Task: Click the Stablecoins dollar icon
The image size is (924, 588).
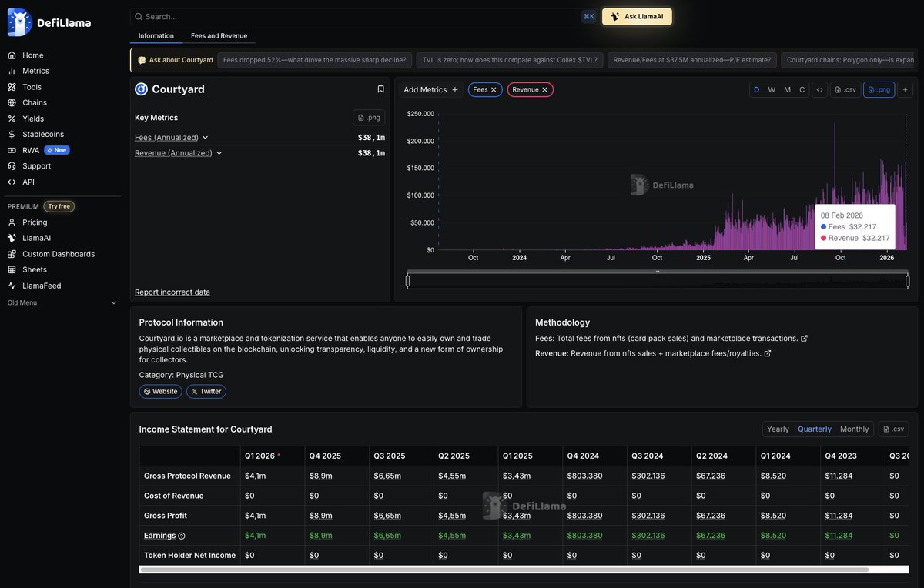Action: (x=12, y=134)
